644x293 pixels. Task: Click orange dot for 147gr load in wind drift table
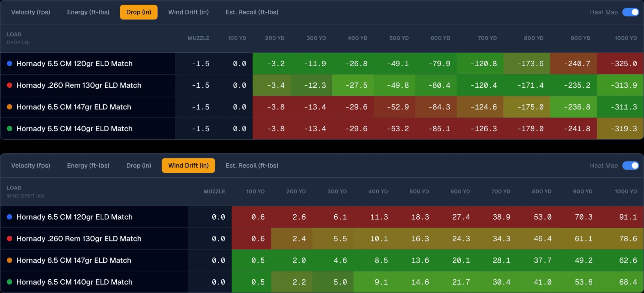[x=10, y=260]
